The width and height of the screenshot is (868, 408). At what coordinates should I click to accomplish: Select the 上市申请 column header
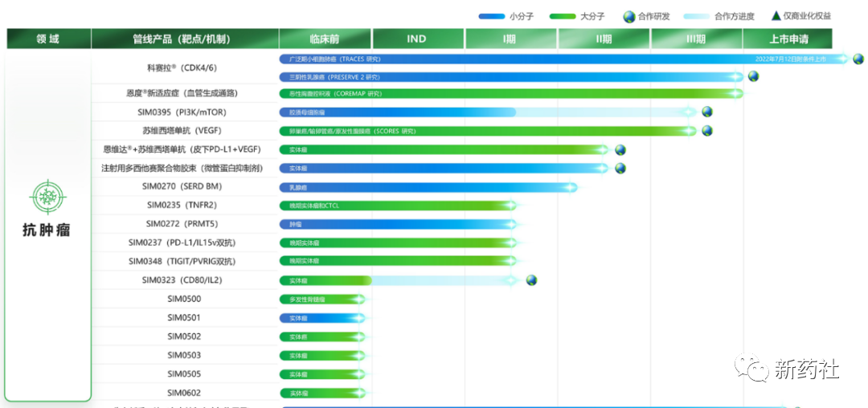[x=788, y=39]
